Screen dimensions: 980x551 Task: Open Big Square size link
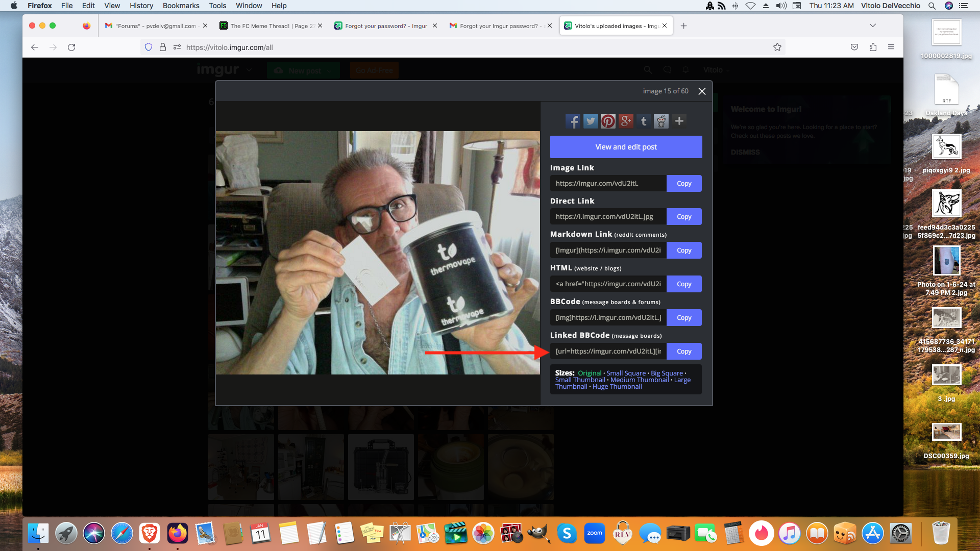click(x=667, y=373)
